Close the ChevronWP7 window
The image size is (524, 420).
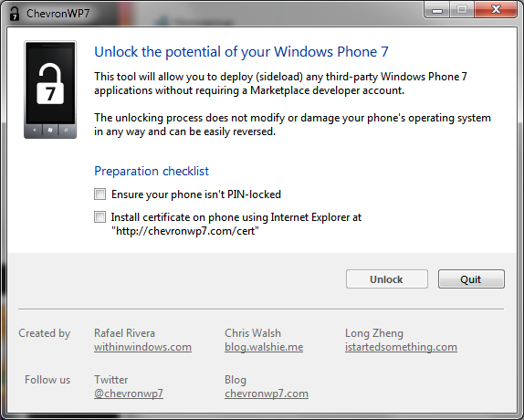pos(496,10)
